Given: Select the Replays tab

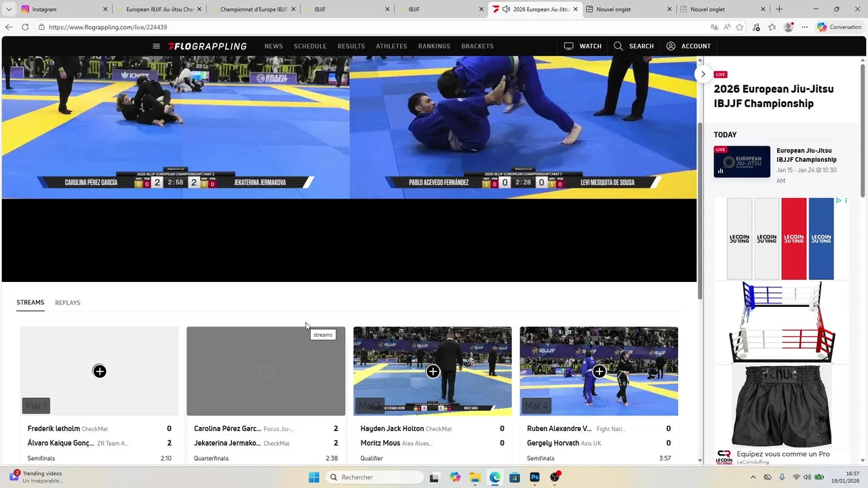Looking at the screenshot, I should point(68,302).
